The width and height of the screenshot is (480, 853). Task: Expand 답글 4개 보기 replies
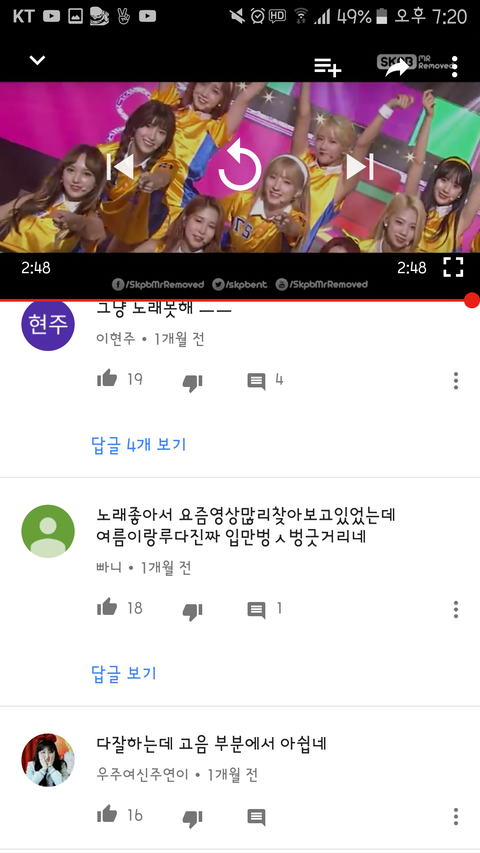[139, 444]
